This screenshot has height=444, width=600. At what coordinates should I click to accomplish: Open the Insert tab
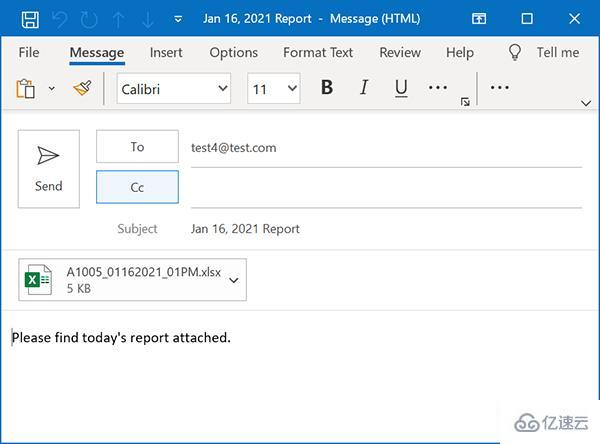(166, 52)
